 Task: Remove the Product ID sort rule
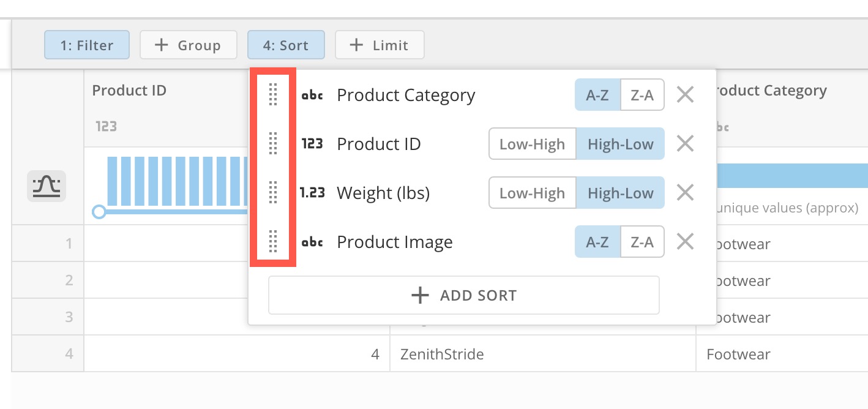[x=685, y=144]
